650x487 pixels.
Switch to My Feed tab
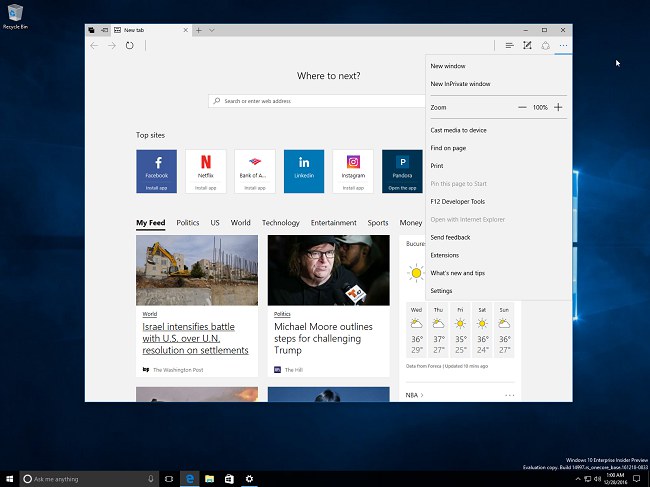[x=151, y=223]
